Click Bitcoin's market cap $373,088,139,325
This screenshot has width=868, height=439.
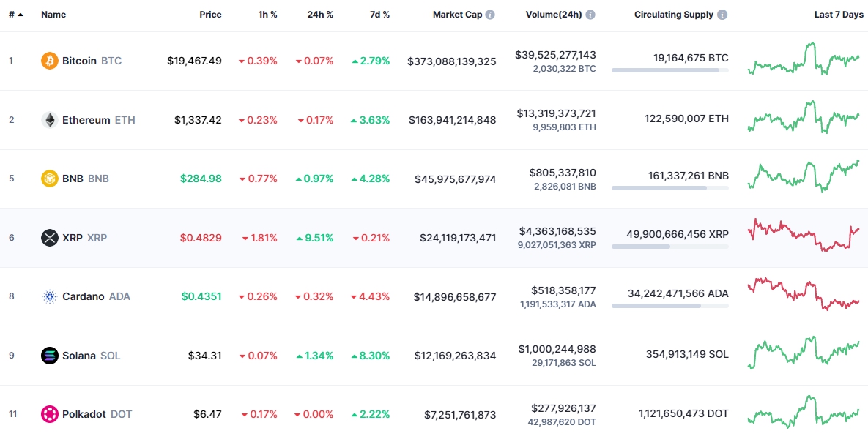pyautogui.click(x=452, y=61)
